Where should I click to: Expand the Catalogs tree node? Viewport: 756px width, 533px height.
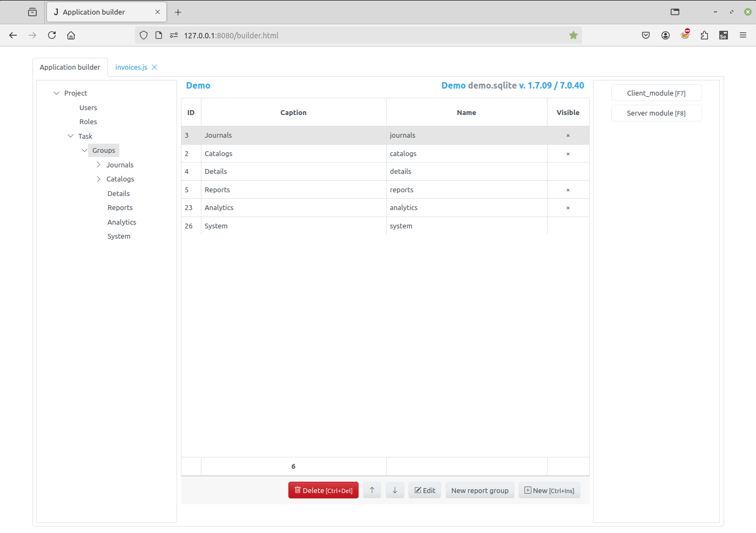[x=98, y=179]
